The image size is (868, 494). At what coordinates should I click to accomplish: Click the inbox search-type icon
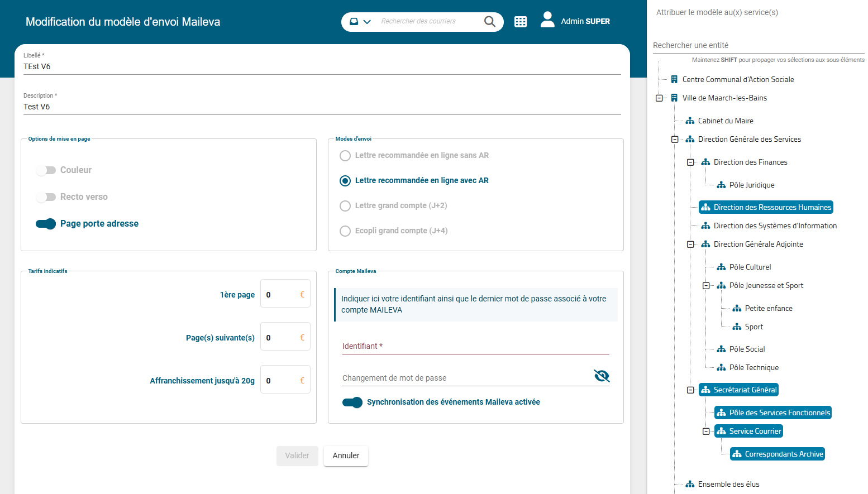[x=354, y=21]
